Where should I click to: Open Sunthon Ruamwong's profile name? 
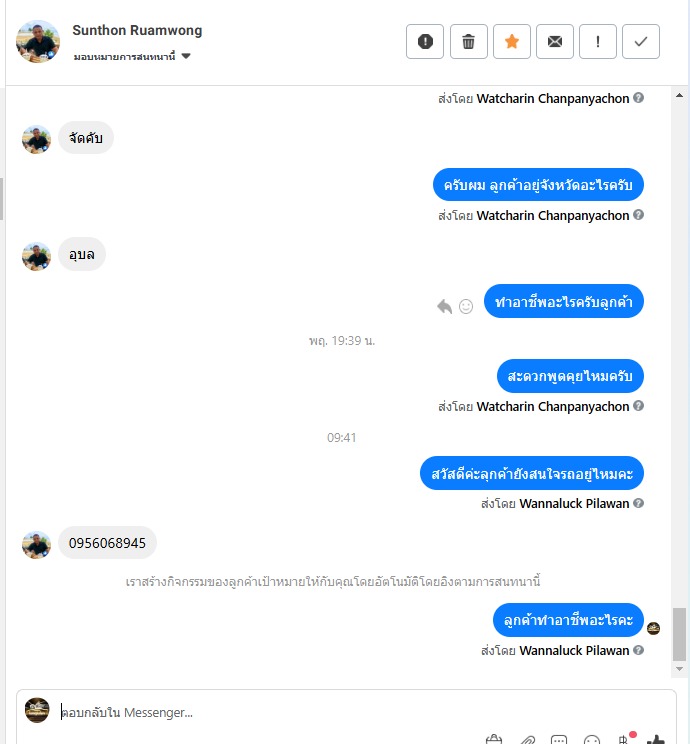(137, 30)
